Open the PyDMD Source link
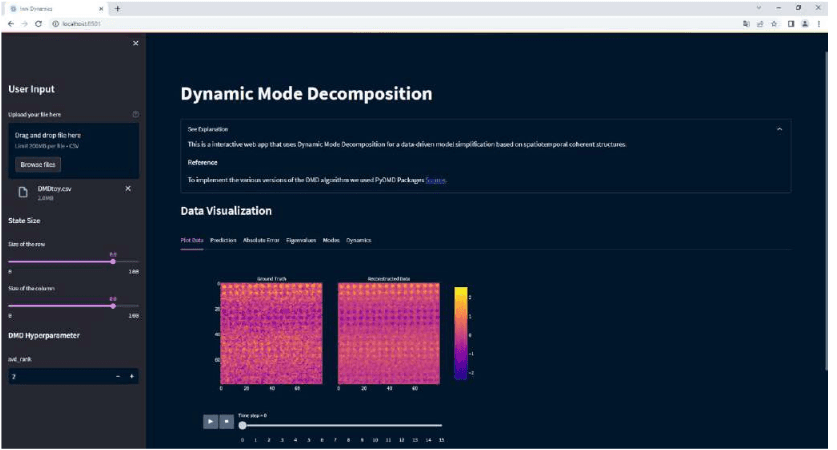The image size is (837, 450). click(x=436, y=180)
